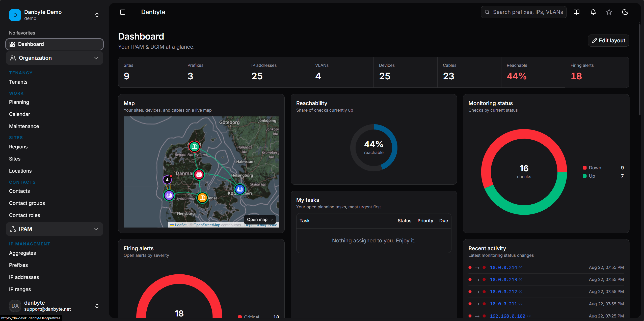Open the 192.168.0.100 activity link
The height and width of the screenshot is (321, 644).
coord(507,316)
